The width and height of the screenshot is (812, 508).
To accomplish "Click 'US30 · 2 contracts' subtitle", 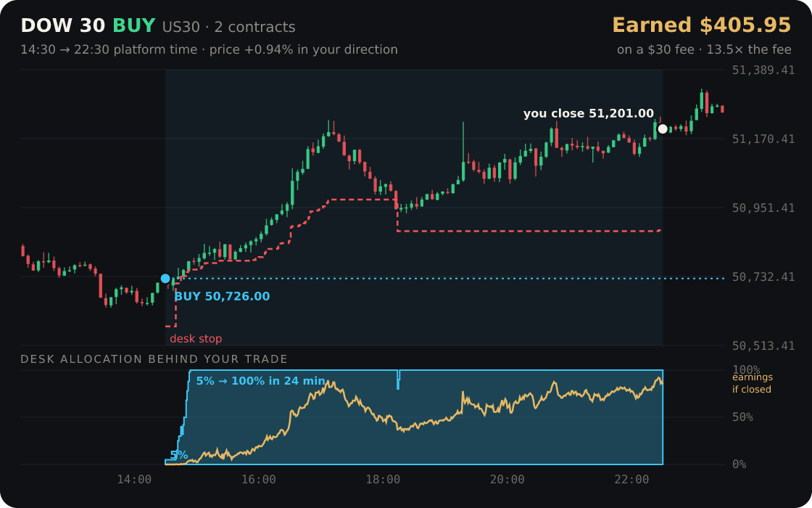I will click(x=229, y=27).
